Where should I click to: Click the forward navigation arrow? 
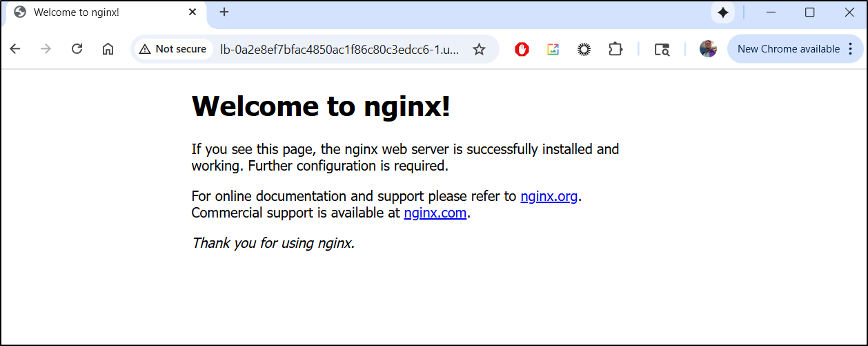point(46,49)
